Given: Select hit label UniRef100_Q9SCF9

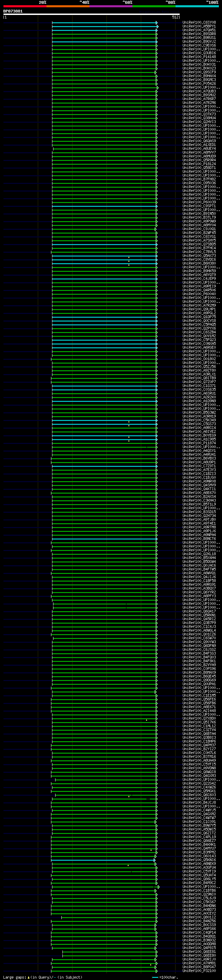Looking at the screenshot, I should [199, 72].
